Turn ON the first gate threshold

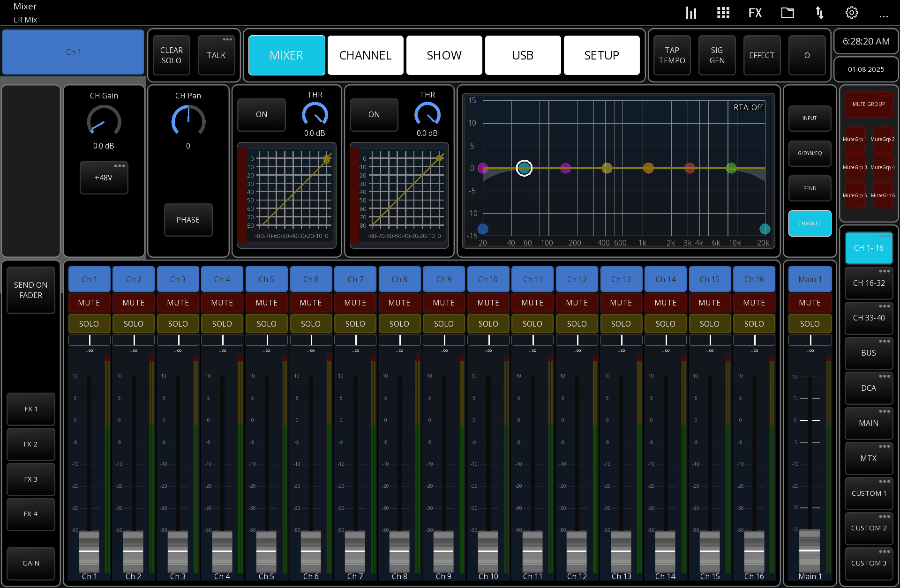(261, 114)
